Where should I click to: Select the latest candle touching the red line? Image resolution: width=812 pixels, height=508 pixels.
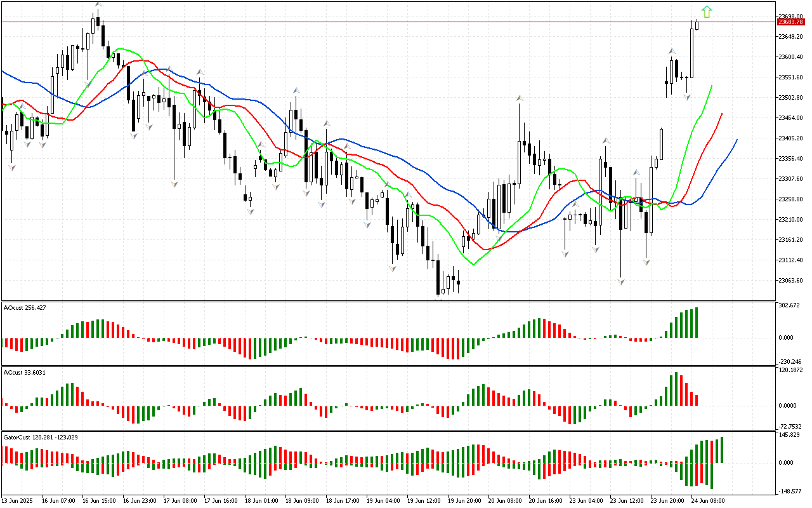point(697,24)
